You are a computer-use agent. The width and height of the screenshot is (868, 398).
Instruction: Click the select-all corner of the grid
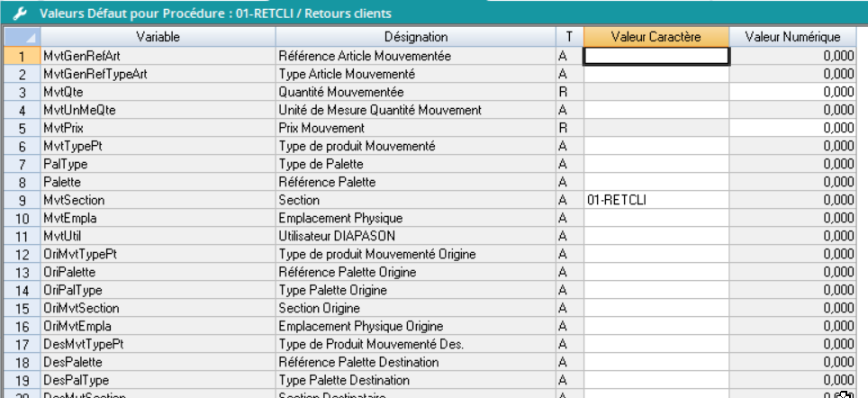(x=20, y=37)
